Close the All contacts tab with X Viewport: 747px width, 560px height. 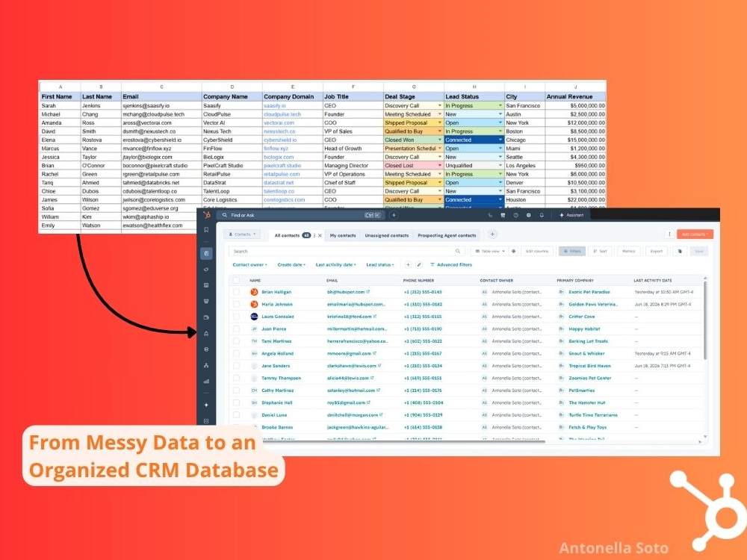(x=320, y=235)
